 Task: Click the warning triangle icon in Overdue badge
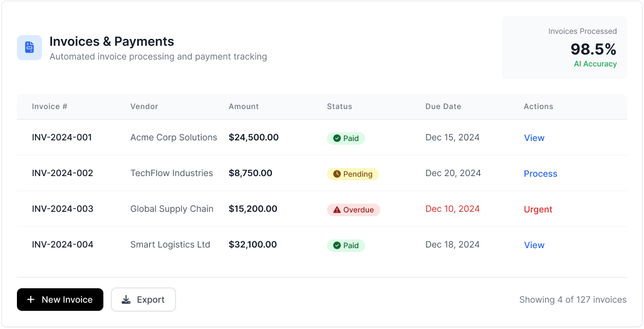pos(337,210)
